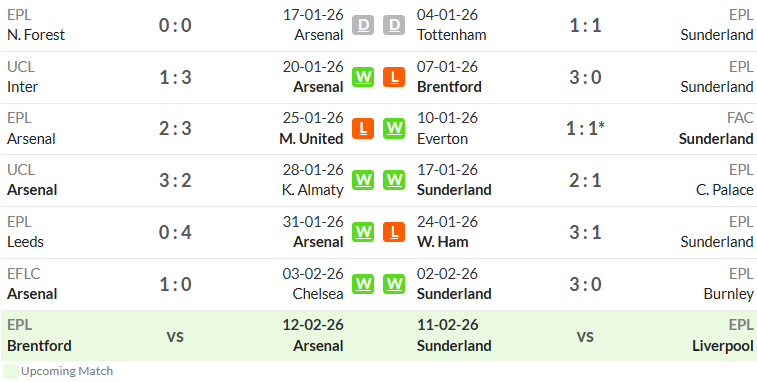757x382 pixels.
Task: Click the loss badge for Brentford vs Sunderland
Action: (394, 77)
